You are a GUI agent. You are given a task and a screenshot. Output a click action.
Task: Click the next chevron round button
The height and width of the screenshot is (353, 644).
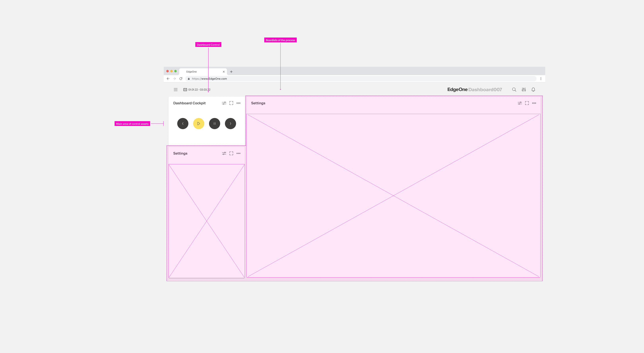(230, 124)
